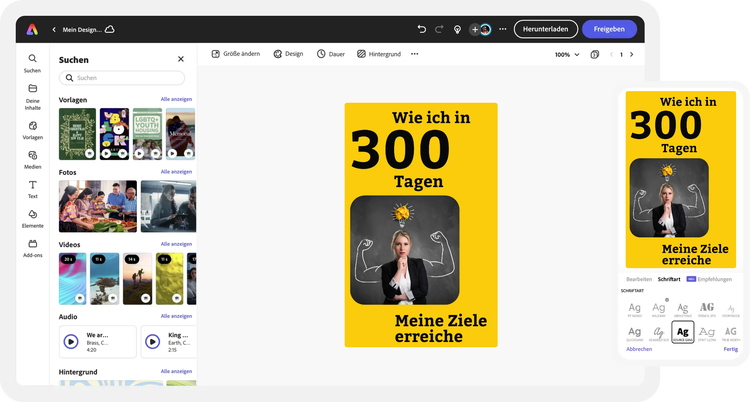Select the Text tool in the sidebar
Image resolution: width=750 pixels, height=402 pixels.
point(33,189)
